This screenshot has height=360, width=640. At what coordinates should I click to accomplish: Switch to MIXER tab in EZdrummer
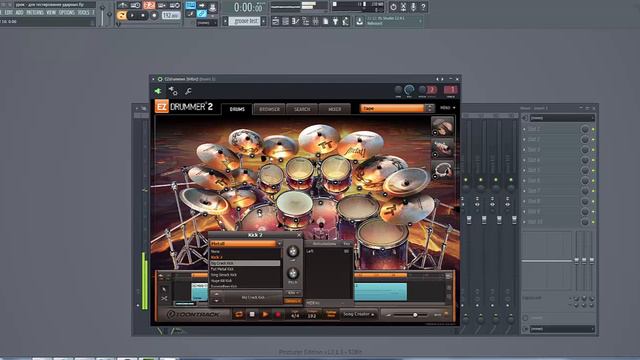coord(335,109)
